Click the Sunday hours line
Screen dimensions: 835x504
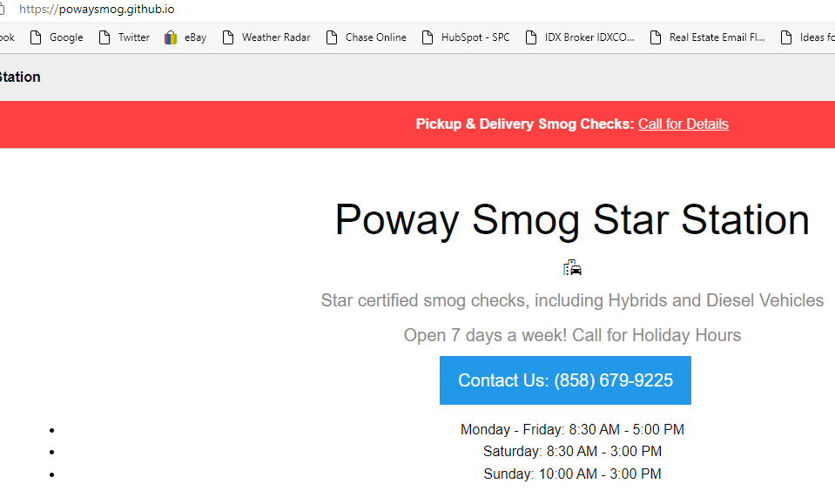572,474
